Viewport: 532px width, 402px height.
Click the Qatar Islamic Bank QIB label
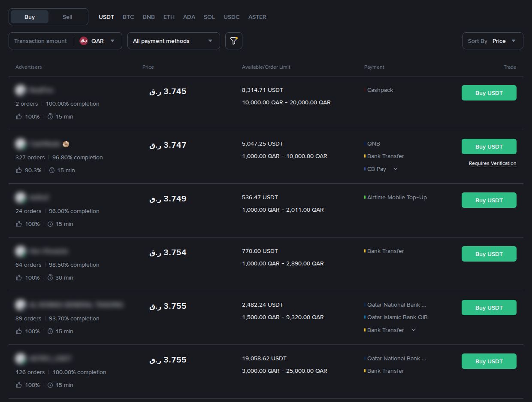pyautogui.click(x=397, y=317)
